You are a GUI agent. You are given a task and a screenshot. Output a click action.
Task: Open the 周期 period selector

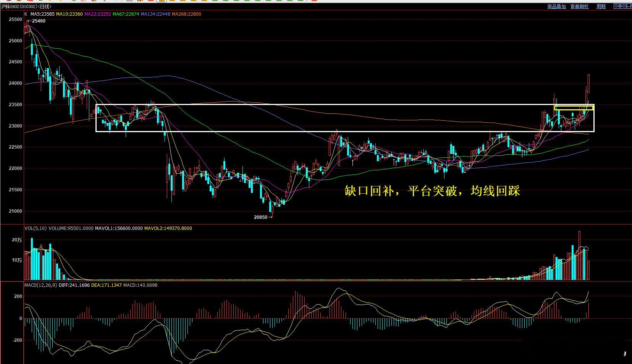[601, 6]
